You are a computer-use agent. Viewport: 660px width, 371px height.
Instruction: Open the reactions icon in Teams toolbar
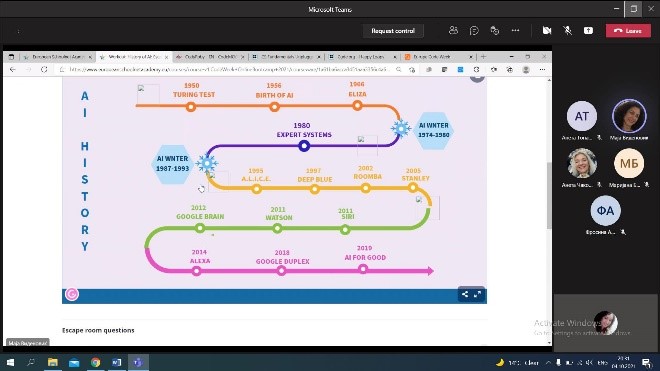point(495,30)
